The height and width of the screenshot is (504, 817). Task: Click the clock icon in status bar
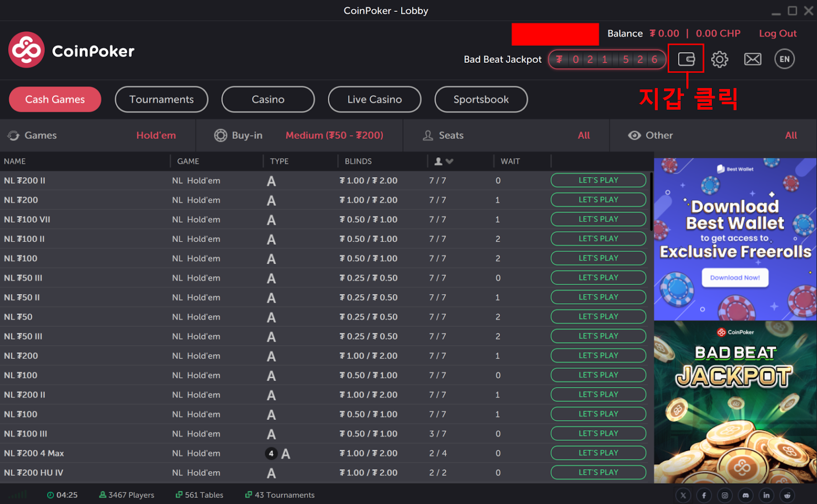[x=50, y=495]
